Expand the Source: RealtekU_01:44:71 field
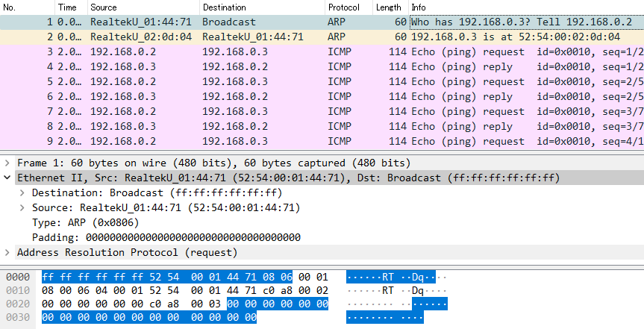The image size is (644, 329). click(23, 207)
